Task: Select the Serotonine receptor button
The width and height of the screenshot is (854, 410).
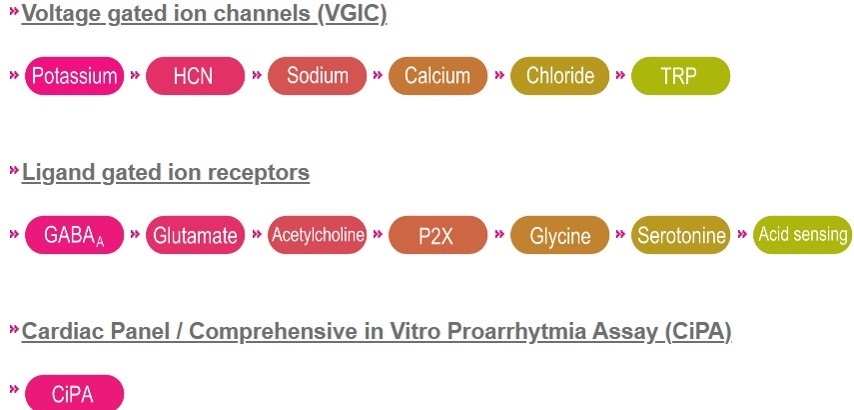Action: tap(680, 235)
